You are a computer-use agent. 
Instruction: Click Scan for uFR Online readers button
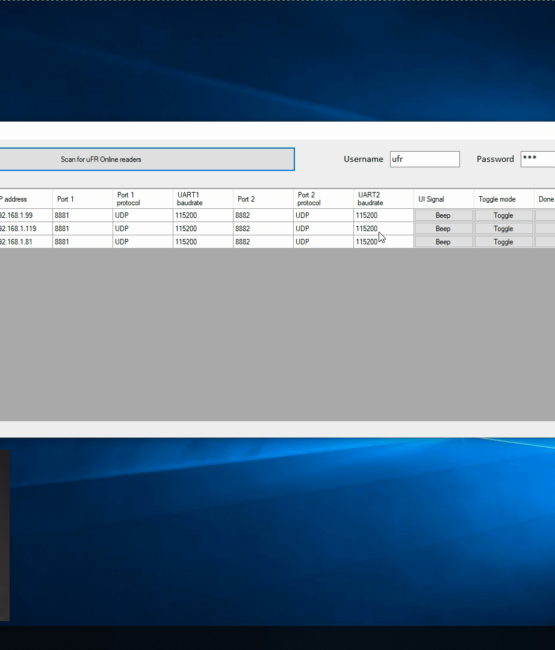click(x=147, y=159)
